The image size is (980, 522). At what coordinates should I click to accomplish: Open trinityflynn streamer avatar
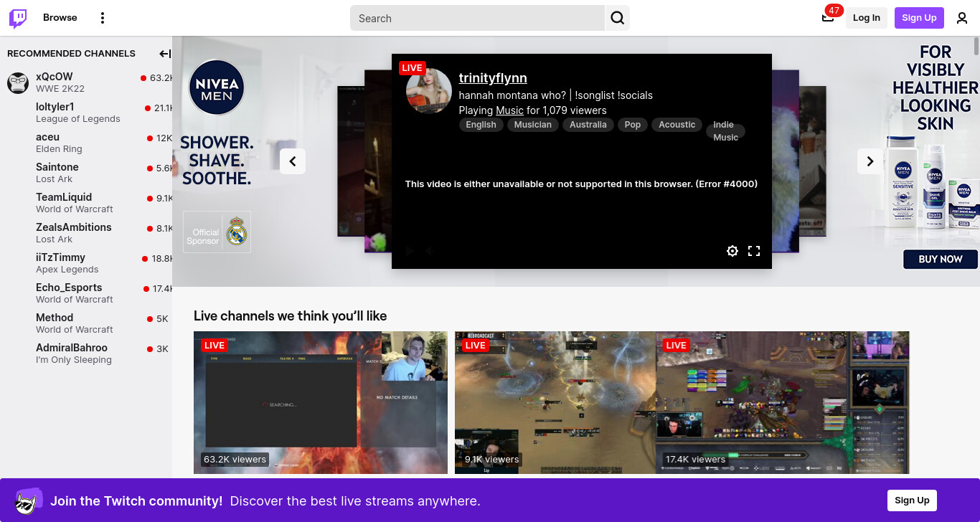tap(429, 91)
